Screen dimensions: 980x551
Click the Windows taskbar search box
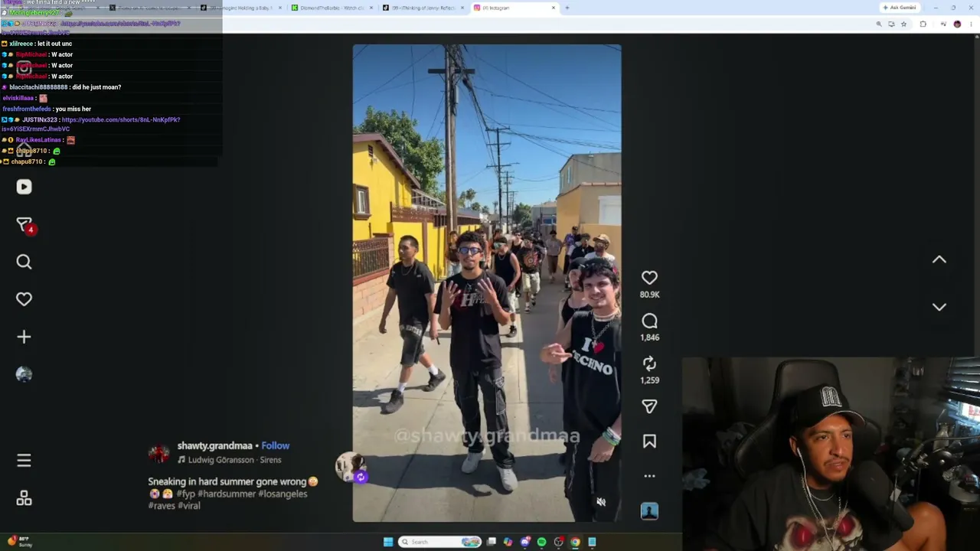[439, 542]
